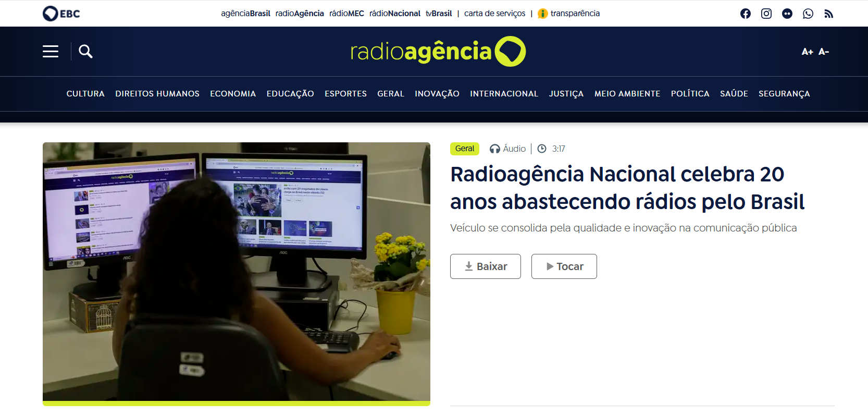Open the EBC logo link
The height and width of the screenshot is (415, 868).
(61, 14)
